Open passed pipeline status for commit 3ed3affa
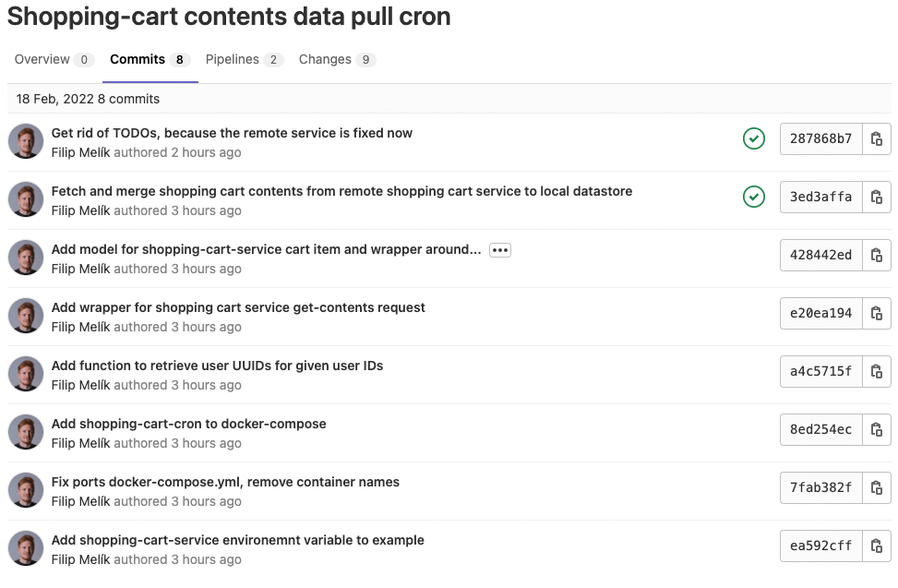The image size is (898, 588). click(754, 198)
